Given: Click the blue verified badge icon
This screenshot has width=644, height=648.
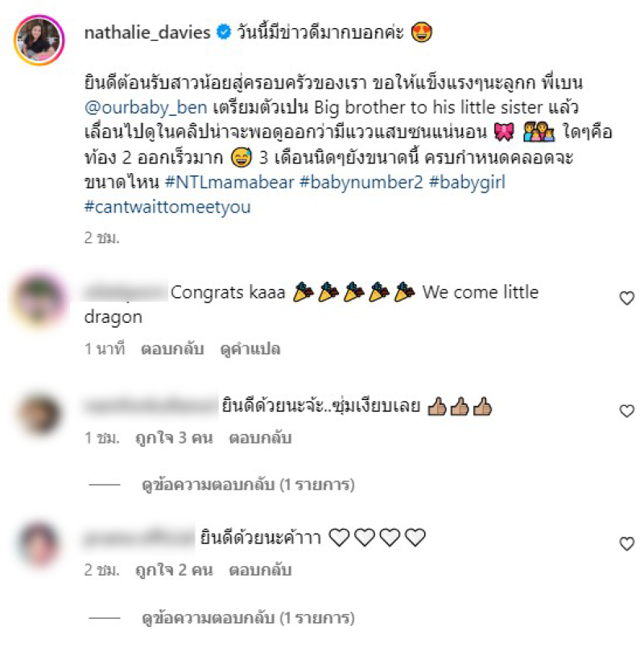Looking at the screenshot, I should coord(224,32).
